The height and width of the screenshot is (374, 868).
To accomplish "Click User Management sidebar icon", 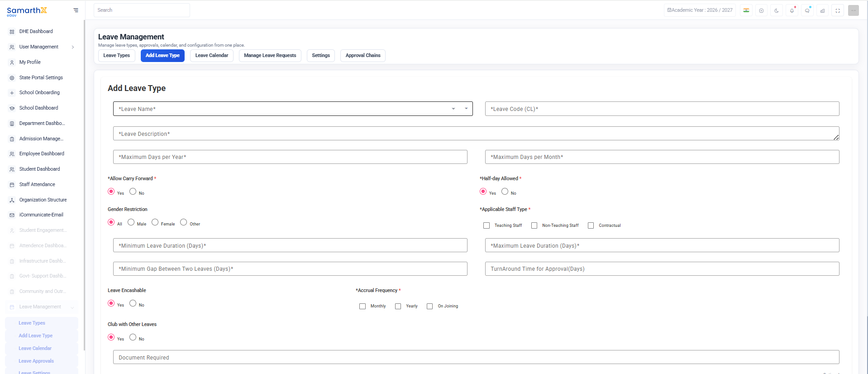I will pos(12,47).
